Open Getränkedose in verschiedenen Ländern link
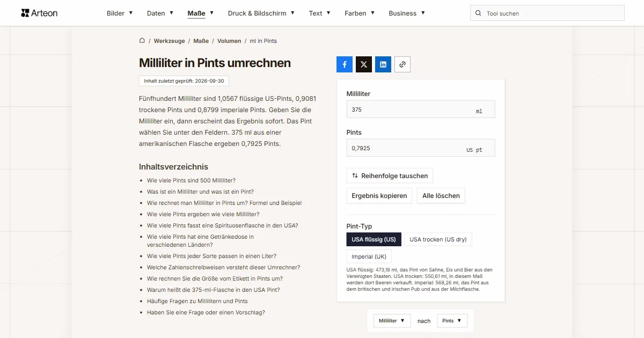The height and width of the screenshot is (338, 644). click(200, 240)
